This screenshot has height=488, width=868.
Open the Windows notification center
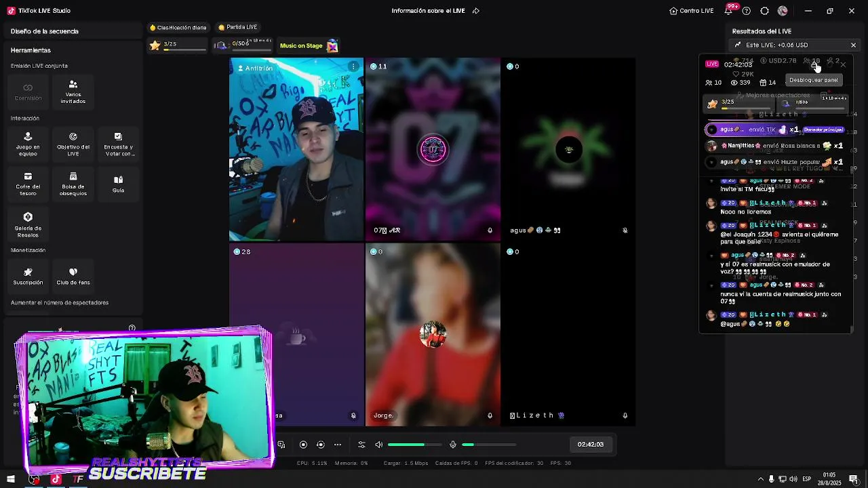pos(854,479)
